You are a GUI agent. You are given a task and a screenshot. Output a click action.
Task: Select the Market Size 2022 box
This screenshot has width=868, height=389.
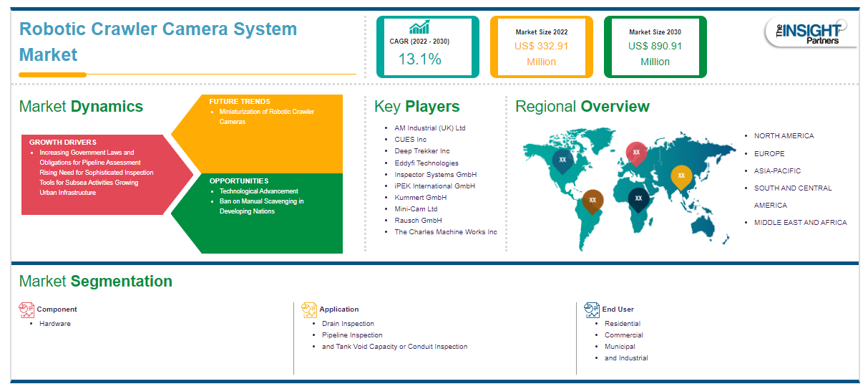541,47
